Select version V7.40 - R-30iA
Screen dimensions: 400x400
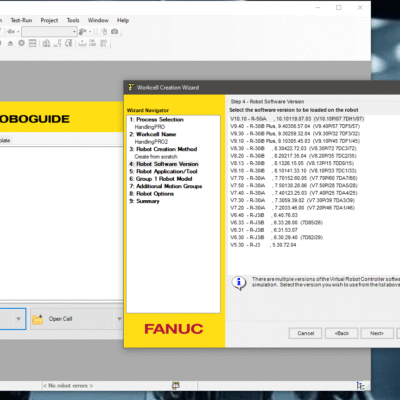tap(294, 193)
